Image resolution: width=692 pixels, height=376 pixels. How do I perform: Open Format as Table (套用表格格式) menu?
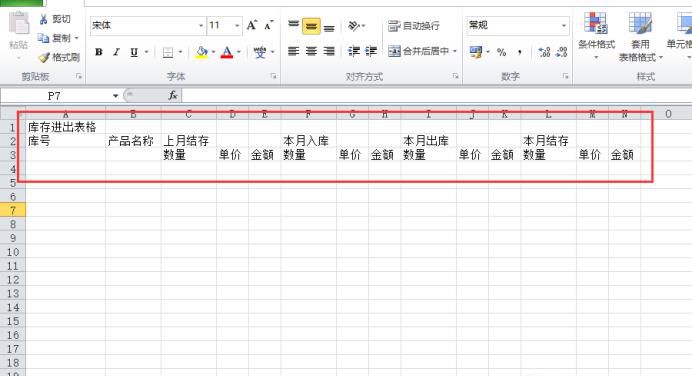coord(640,37)
